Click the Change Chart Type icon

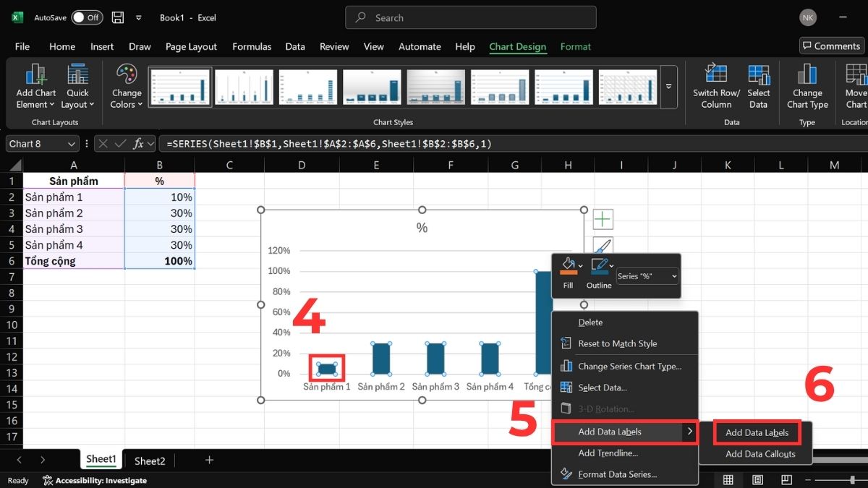pyautogui.click(x=807, y=74)
